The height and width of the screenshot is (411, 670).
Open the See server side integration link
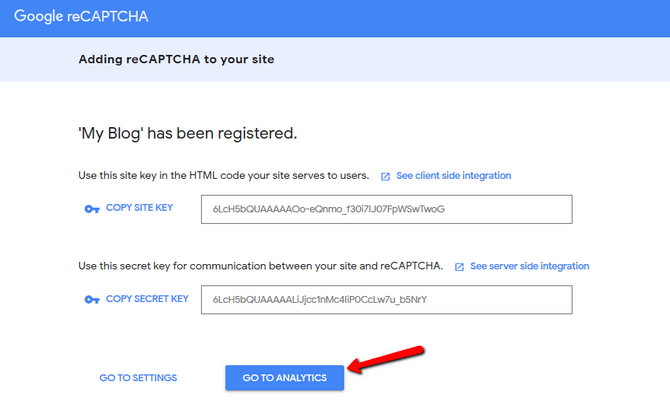529,267
